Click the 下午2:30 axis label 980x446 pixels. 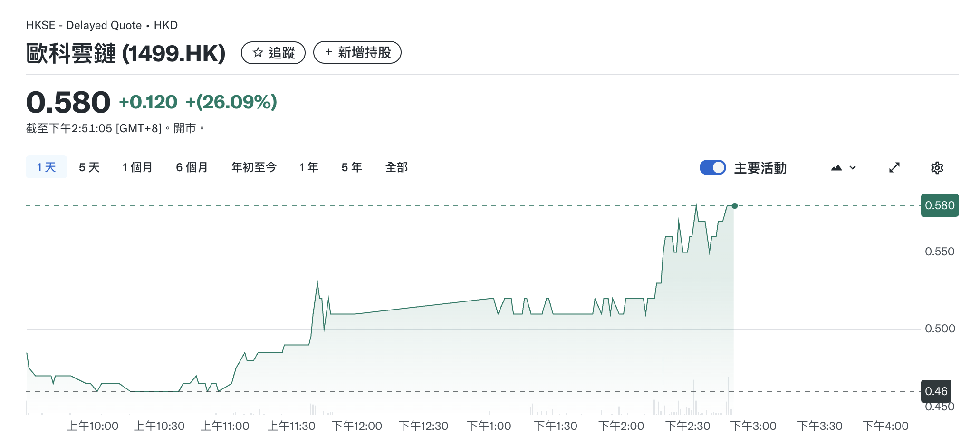[x=688, y=426]
